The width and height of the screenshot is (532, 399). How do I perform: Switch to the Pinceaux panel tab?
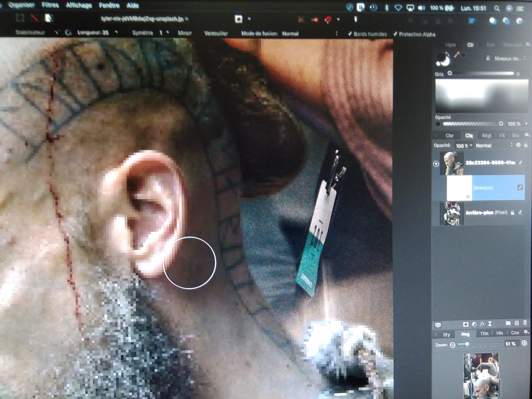click(513, 45)
